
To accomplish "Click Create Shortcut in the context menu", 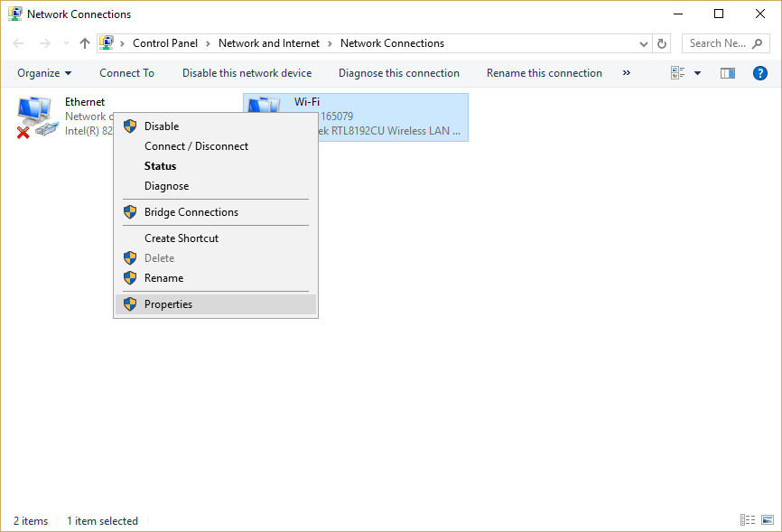I will coord(181,238).
